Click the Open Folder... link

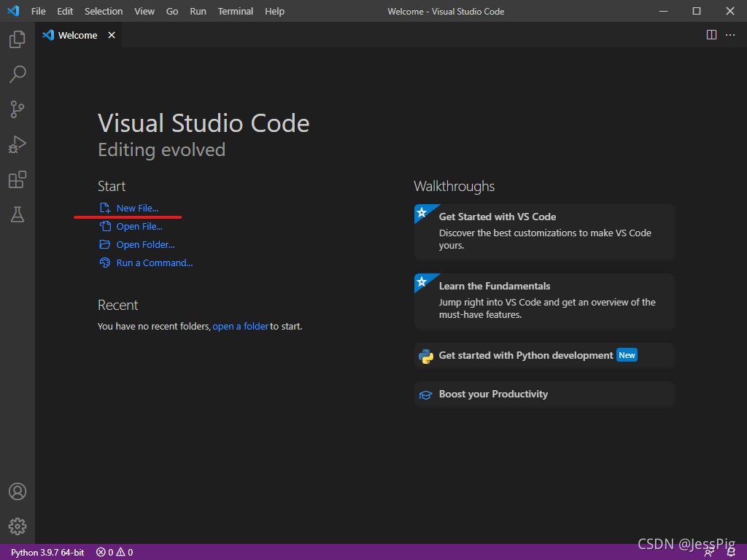[x=146, y=244]
